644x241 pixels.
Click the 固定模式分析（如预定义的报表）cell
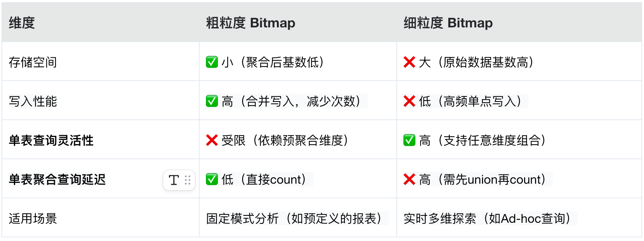point(298,218)
